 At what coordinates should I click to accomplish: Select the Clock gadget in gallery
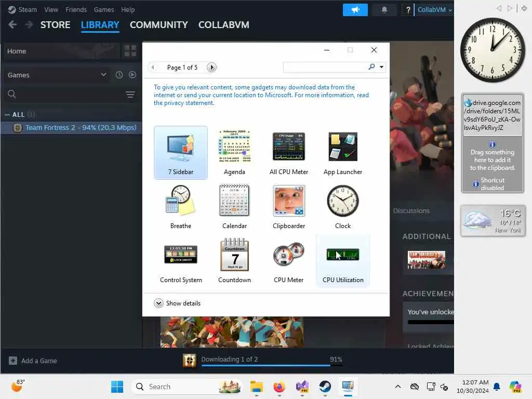coord(343,207)
